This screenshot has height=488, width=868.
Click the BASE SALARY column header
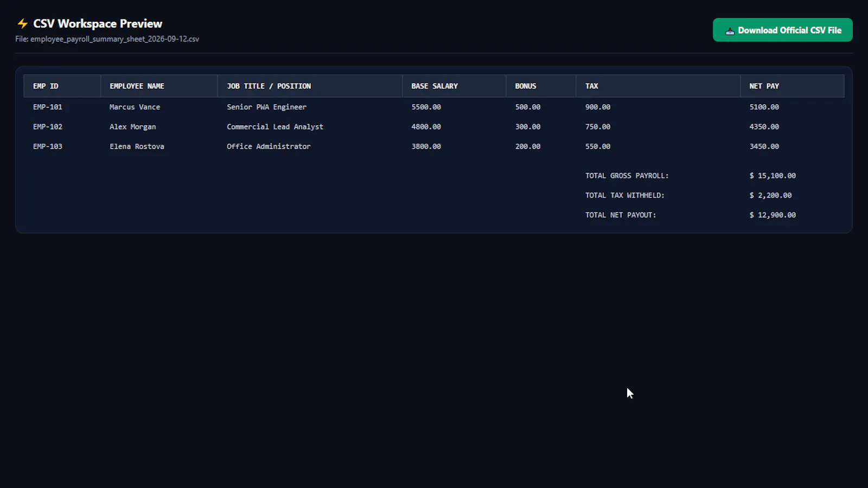tap(454, 86)
